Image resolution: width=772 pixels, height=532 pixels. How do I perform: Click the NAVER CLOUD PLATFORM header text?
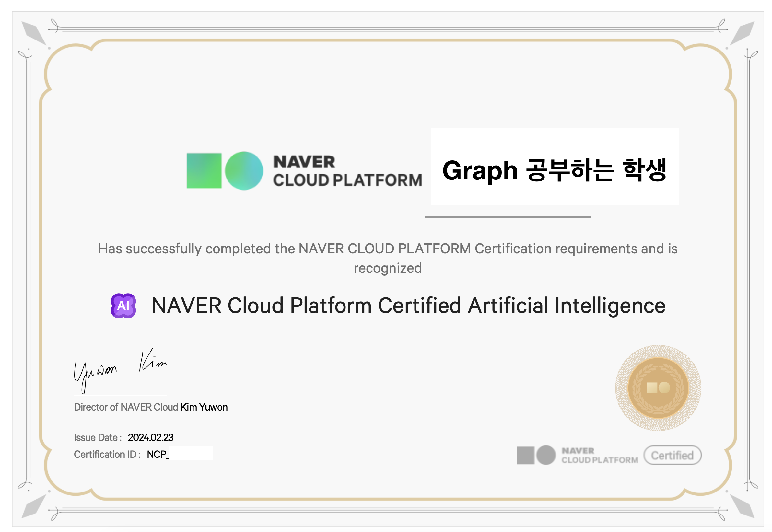click(347, 171)
